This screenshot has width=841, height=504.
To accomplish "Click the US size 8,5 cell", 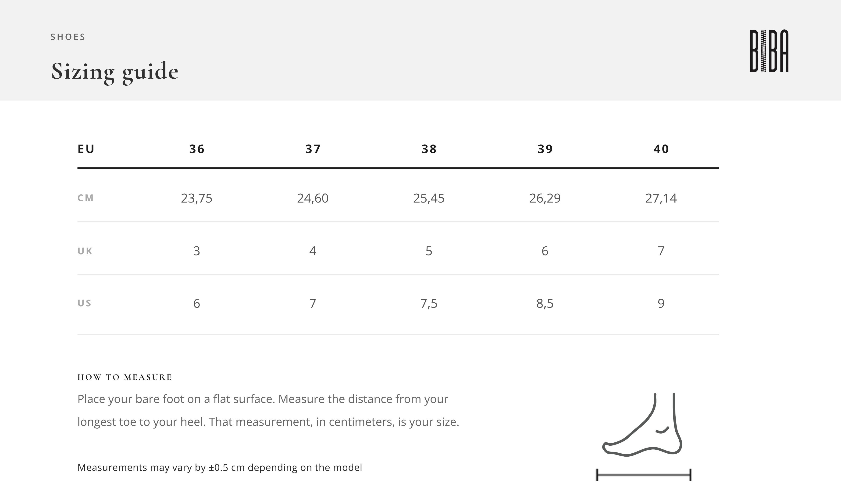I will 545,303.
